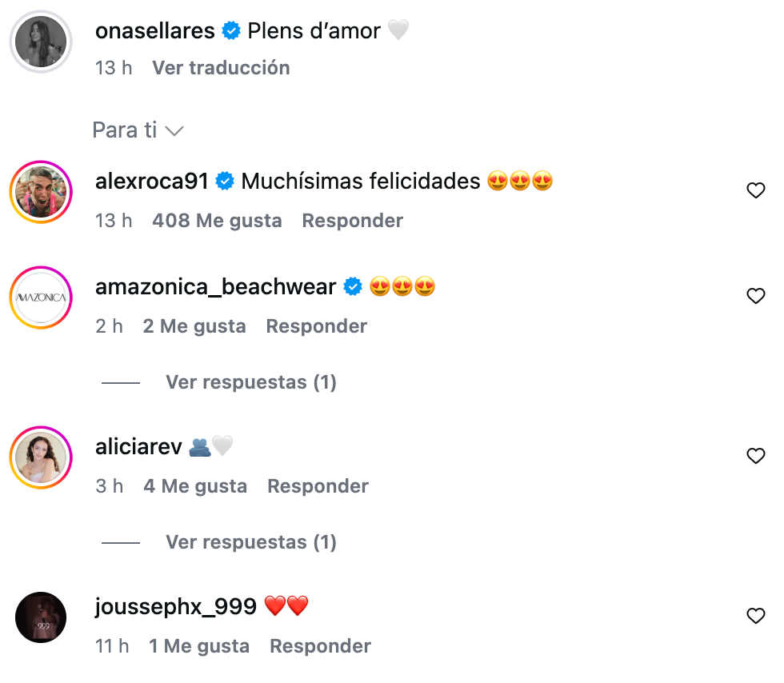Open alexroca91's profile avatar
784x683 pixels.
pos(41,192)
